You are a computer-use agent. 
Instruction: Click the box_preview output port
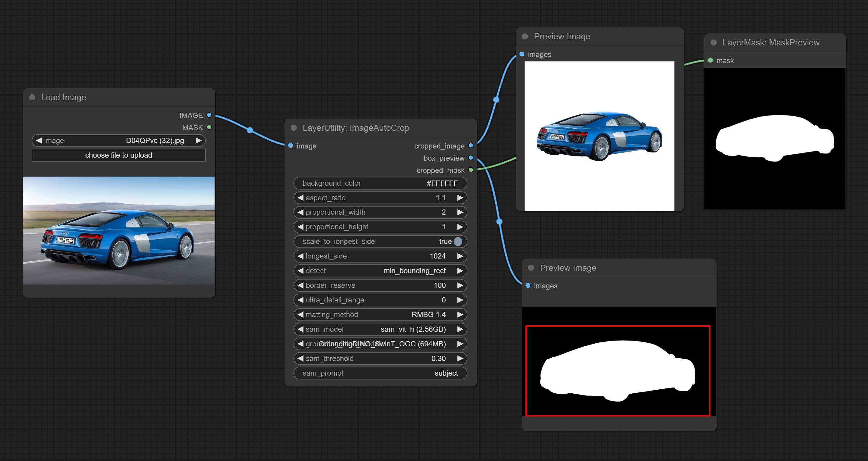tap(471, 158)
